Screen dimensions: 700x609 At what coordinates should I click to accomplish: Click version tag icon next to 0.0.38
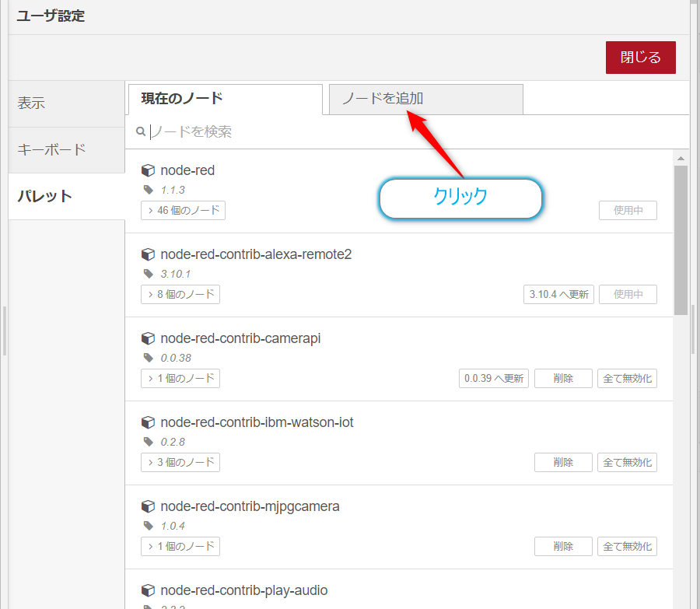tap(149, 358)
